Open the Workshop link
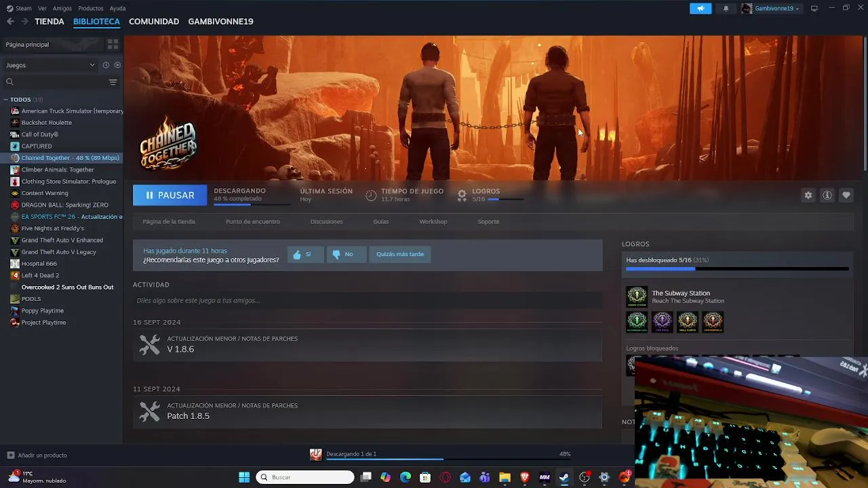 coord(433,222)
